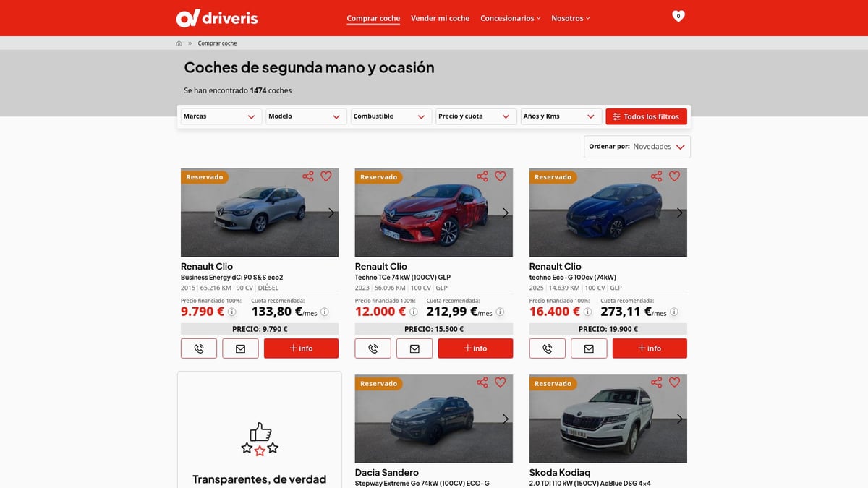Favorite the blue Renault Clio Eco-G
Viewport: 868px width, 488px height.
tap(674, 176)
